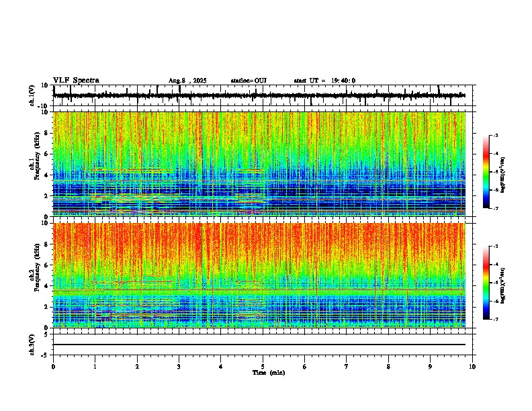Screen dimensions: 532x411
Task: Click the "8" kHz tick on ch.1 frequency axis
Action: 46,133
